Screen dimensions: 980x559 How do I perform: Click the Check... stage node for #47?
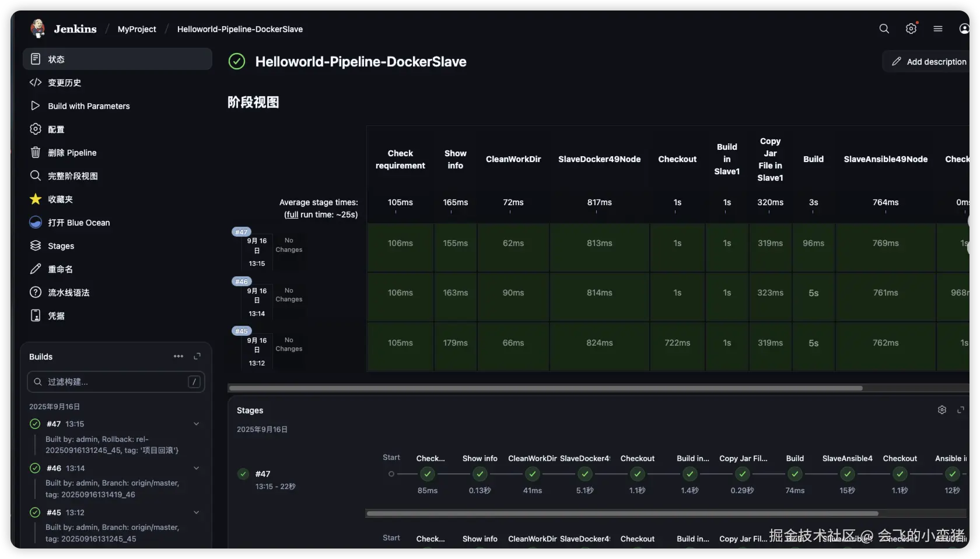[428, 474]
